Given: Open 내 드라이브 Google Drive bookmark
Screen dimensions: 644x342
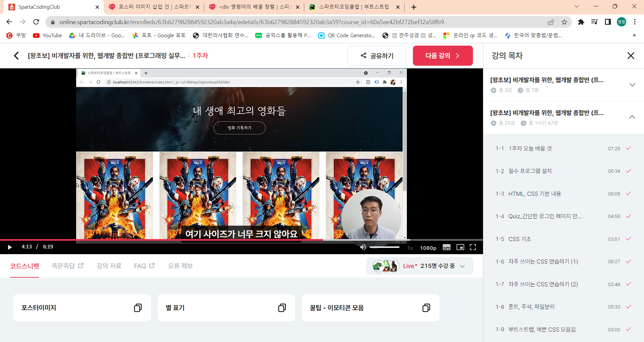Looking at the screenshot, I should pyautogui.click(x=97, y=36).
